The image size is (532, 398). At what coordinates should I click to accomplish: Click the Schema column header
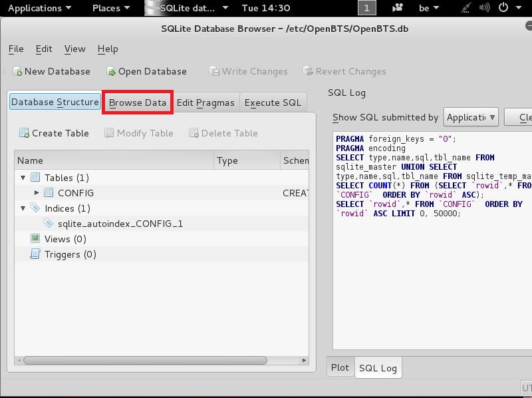[295, 160]
